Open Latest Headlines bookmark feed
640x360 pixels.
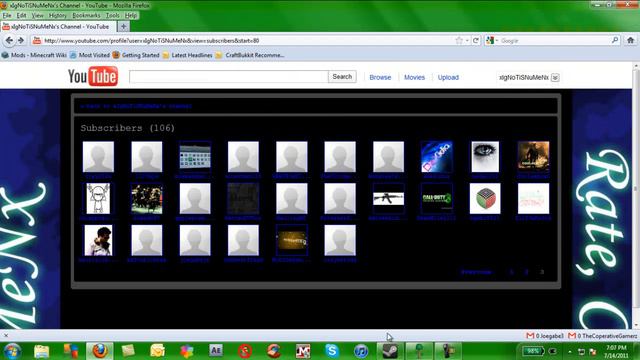pyautogui.click(x=188, y=55)
